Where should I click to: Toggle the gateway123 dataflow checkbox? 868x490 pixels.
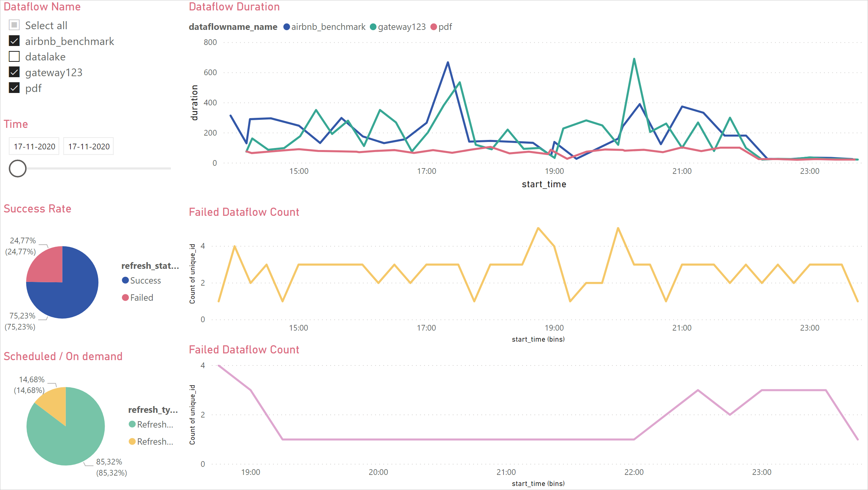14,72
